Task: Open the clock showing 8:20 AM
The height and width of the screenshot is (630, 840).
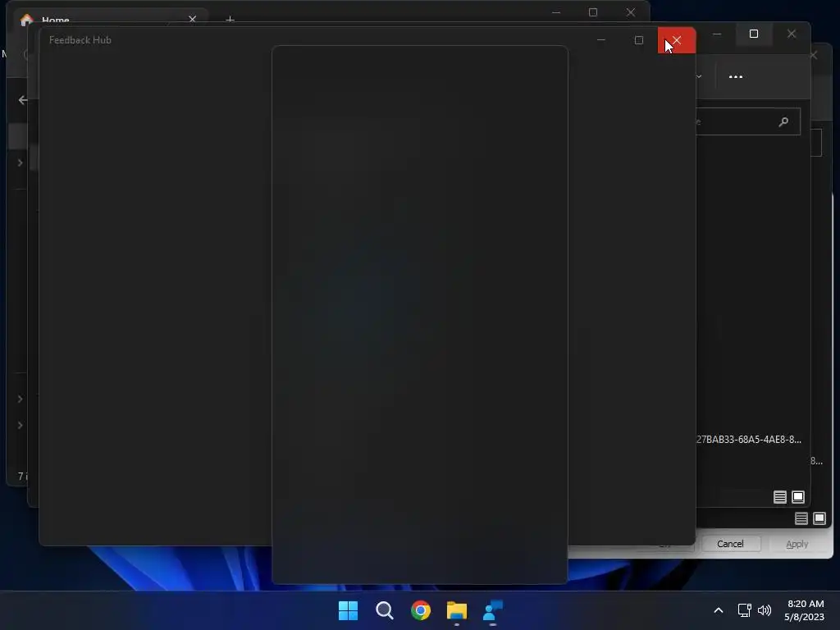Action: click(x=805, y=610)
